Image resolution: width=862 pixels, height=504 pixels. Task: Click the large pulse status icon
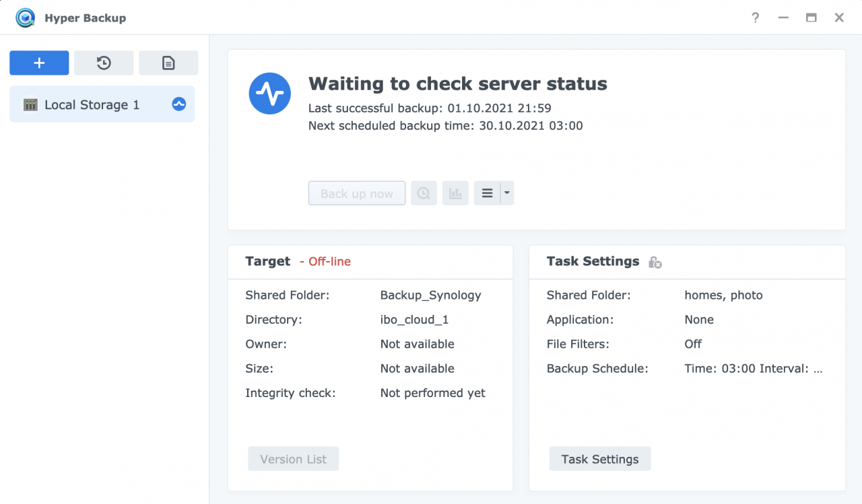[269, 94]
